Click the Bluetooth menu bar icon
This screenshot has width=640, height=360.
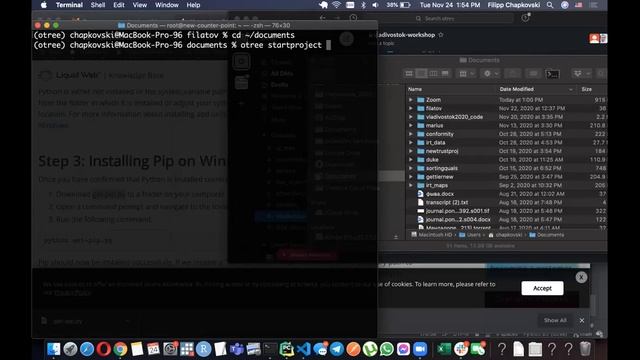363,5
